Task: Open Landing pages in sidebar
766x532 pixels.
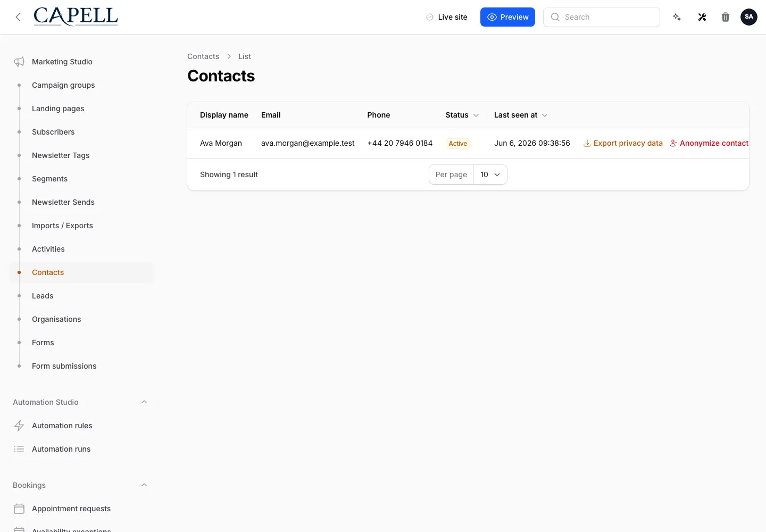Action: 58,109
